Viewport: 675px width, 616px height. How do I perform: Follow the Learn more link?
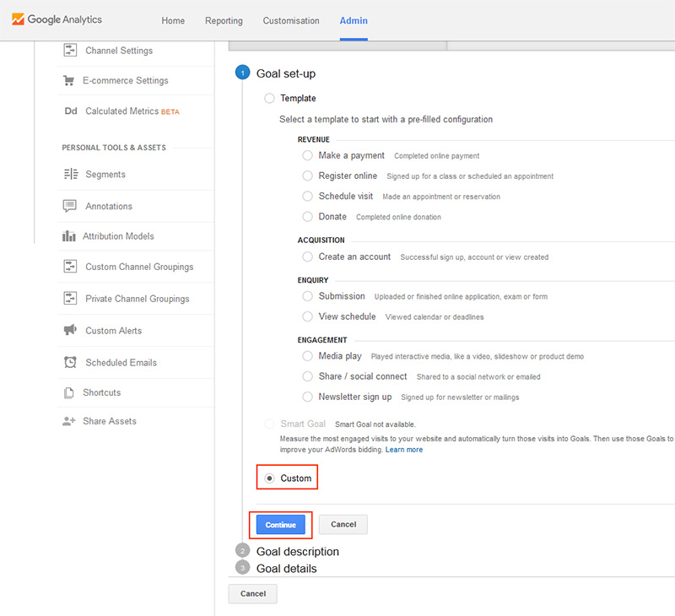click(x=404, y=450)
